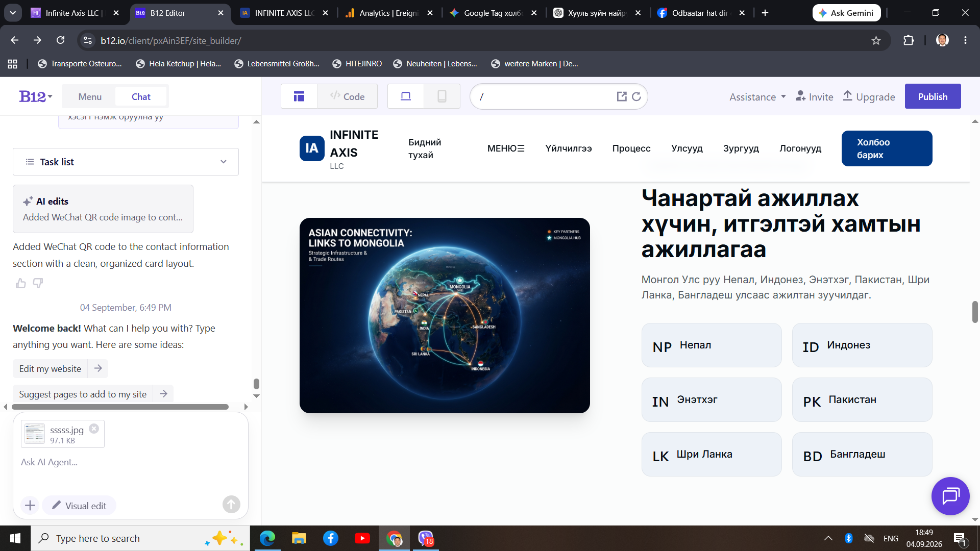
Task: Add attachment with plus icon
Action: pyautogui.click(x=30, y=506)
